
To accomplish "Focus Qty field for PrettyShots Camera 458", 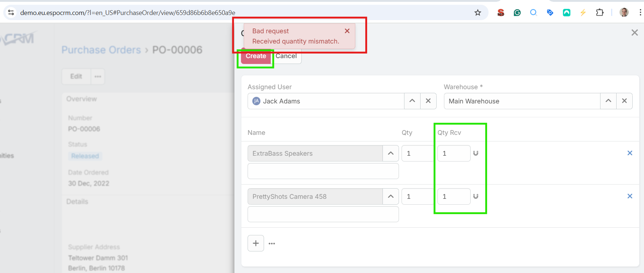I will click(x=417, y=197).
